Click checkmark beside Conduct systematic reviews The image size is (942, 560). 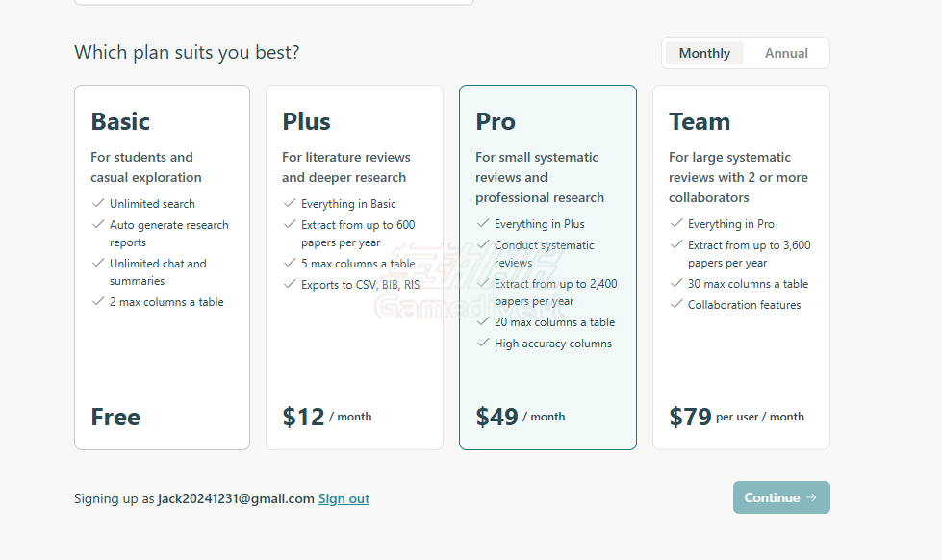483,244
